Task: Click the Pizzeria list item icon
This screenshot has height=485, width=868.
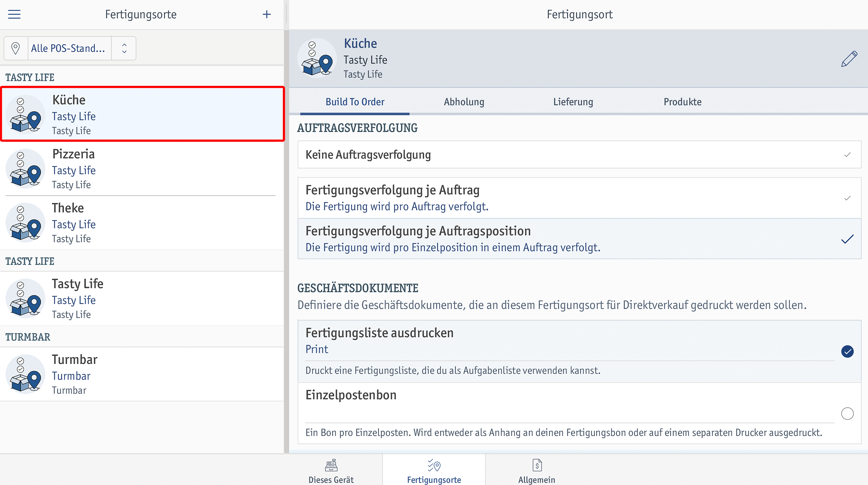Action: [26, 169]
